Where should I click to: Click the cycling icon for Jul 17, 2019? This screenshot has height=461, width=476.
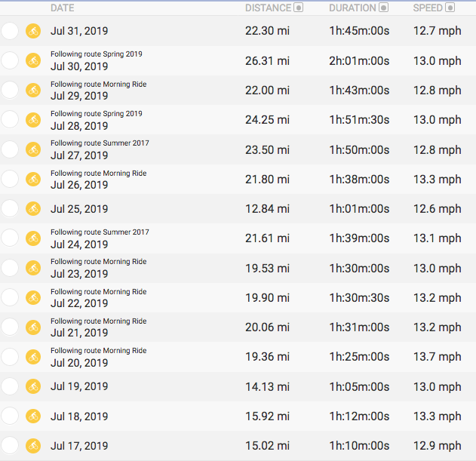pos(33,445)
